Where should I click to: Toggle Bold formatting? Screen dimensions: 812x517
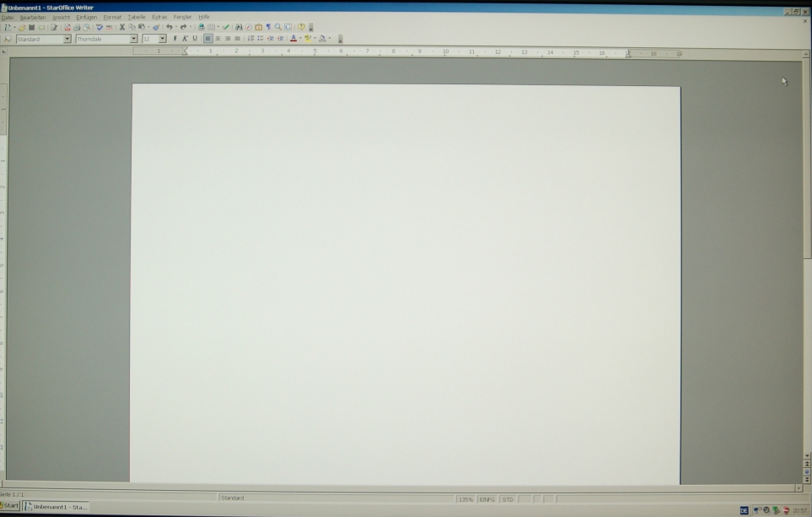click(x=175, y=39)
